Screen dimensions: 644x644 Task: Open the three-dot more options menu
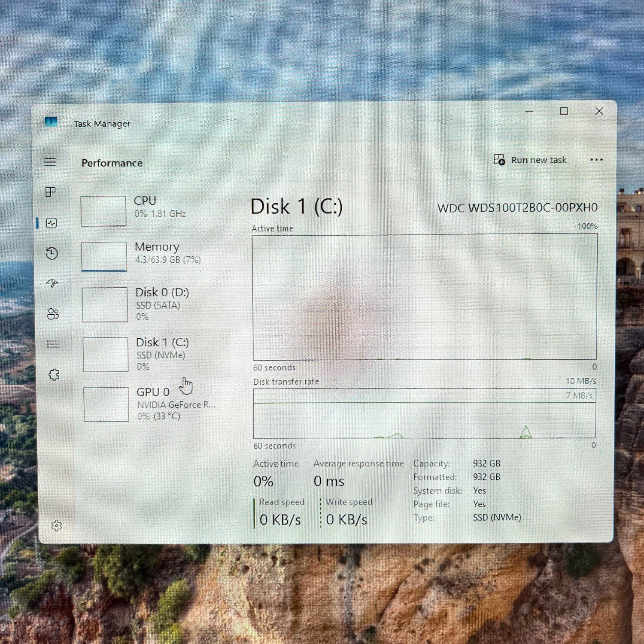[596, 160]
